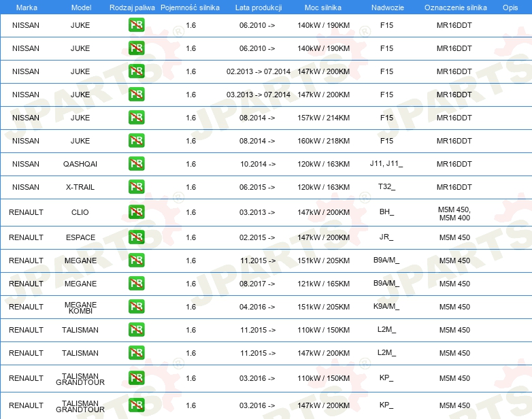Click the Rodzaj paliwa column header

point(132,7)
